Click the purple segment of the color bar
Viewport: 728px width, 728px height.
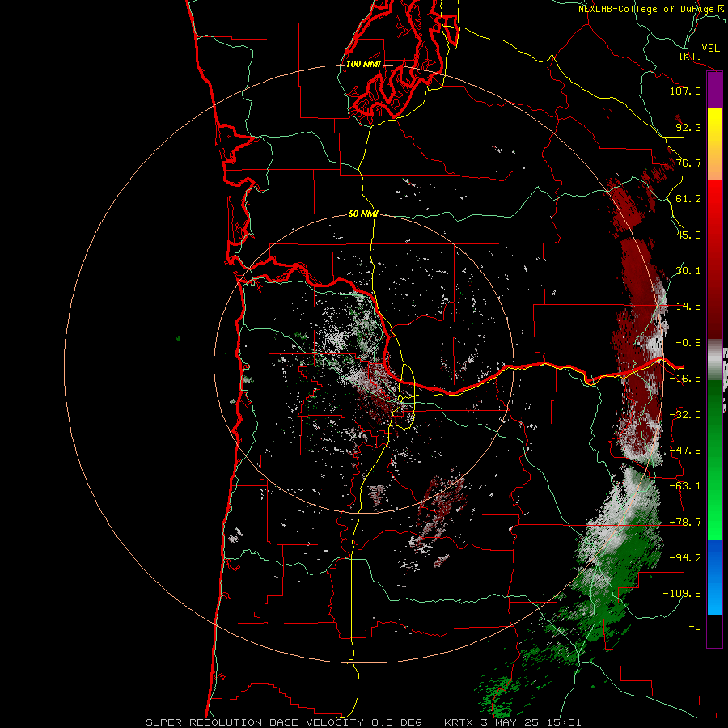[714, 90]
